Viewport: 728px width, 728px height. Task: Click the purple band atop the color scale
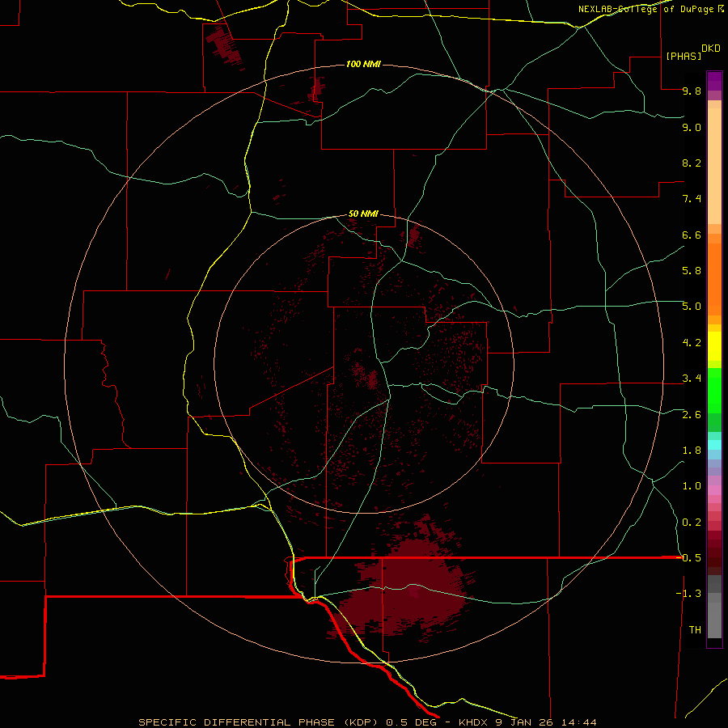(x=714, y=81)
